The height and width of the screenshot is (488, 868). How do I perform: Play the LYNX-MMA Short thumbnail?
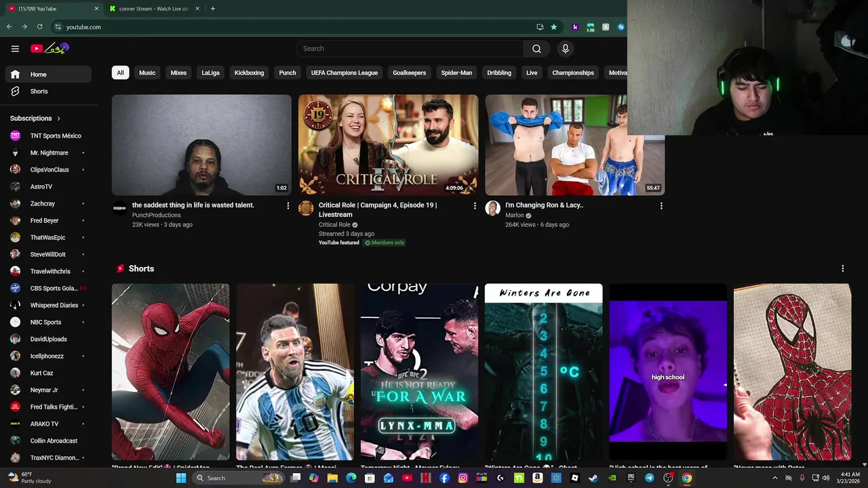tap(419, 372)
